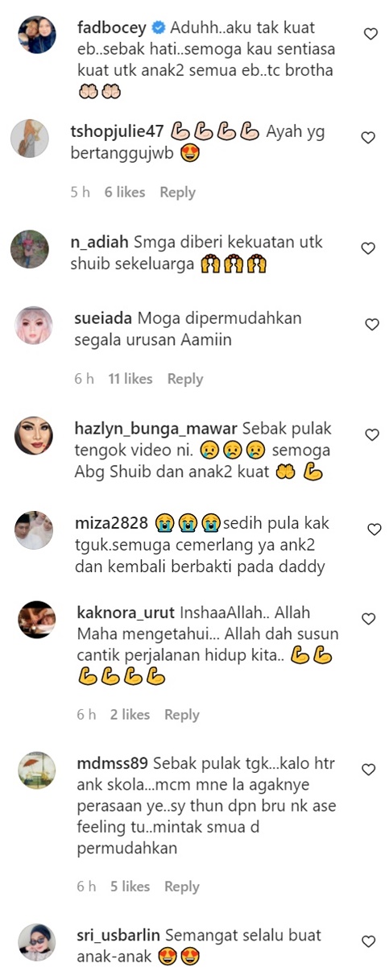
Task: Reply to mdmss89's comment
Action: [181, 887]
